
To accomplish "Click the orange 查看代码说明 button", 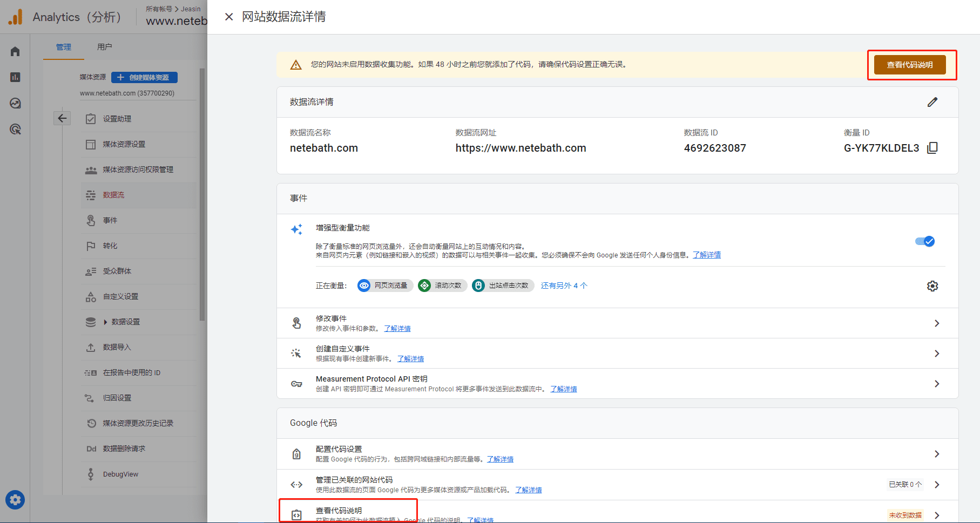I will (910, 65).
